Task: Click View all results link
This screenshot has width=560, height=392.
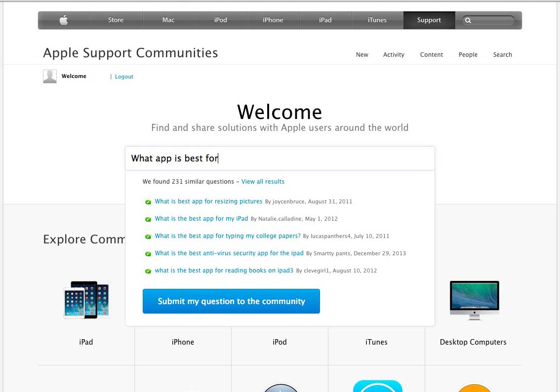Action: [x=263, y=181]
